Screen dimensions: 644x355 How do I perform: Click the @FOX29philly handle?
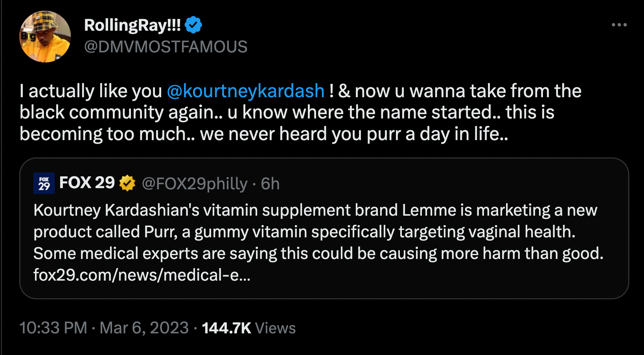(195, 183)
